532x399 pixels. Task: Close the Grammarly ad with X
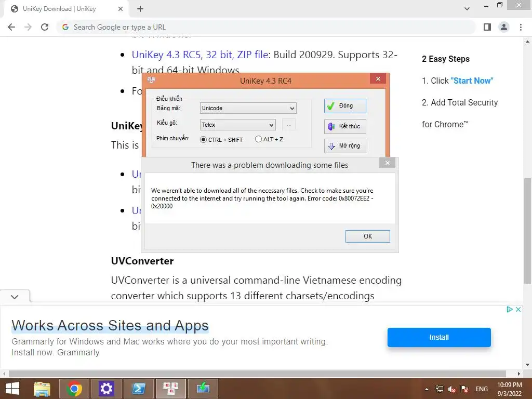518,309
